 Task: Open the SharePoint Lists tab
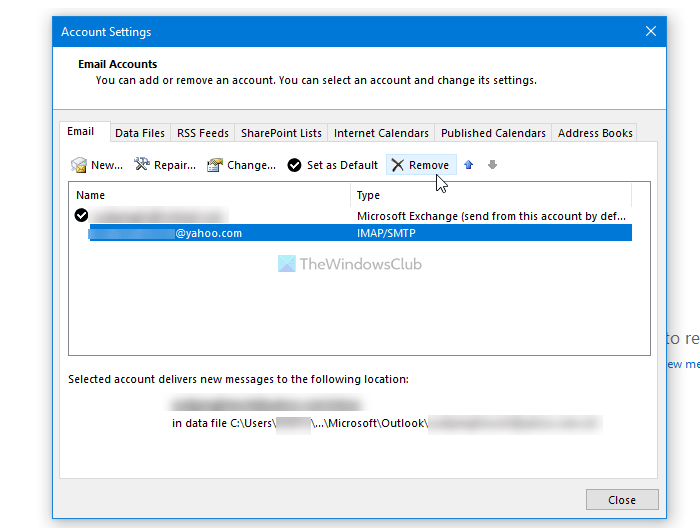tap(281, 133)
